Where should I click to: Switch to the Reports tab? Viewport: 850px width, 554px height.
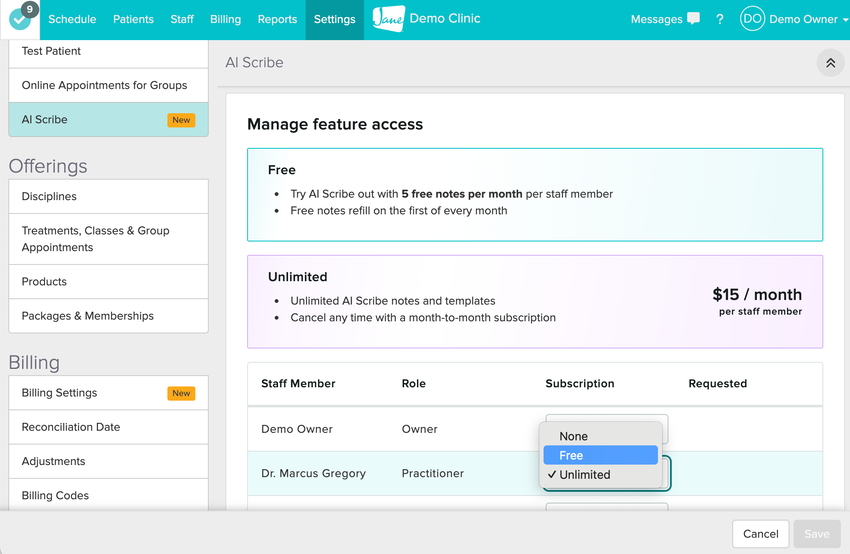(x=277, y=19)
